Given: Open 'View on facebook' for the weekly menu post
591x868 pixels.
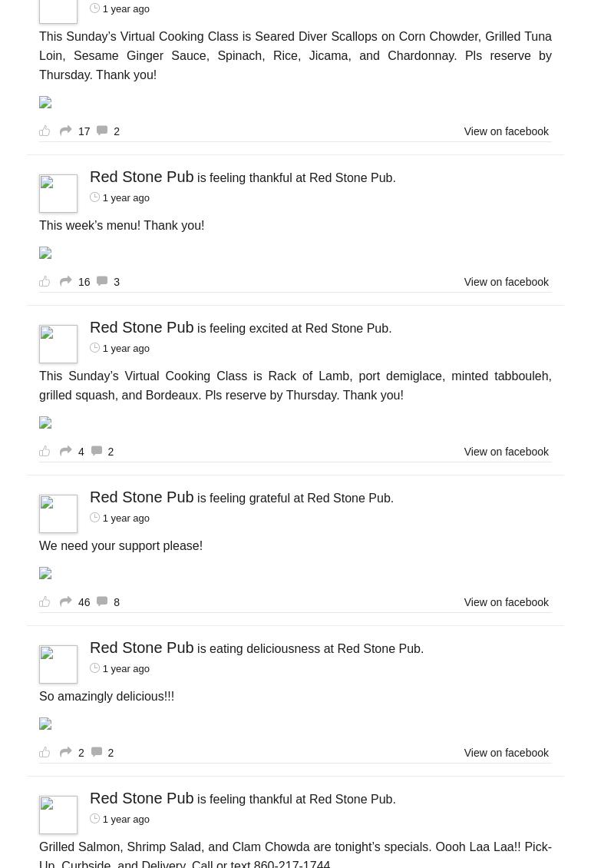Looking at the screenshot, I should tap(506, 282).
